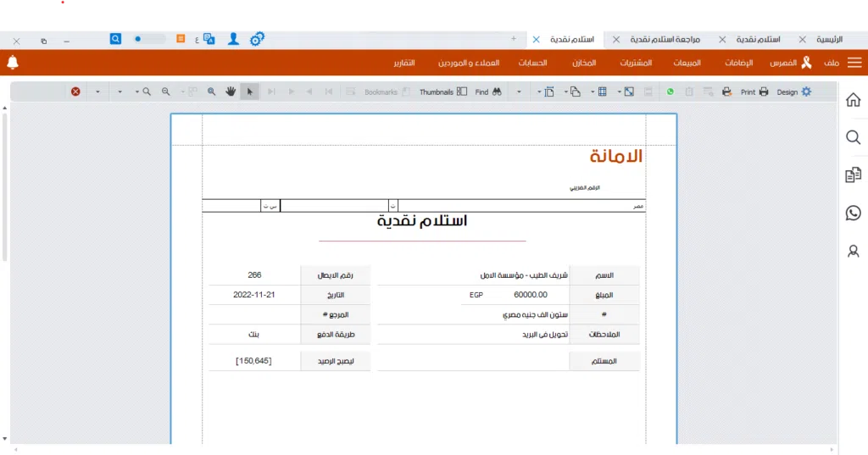868x455 pixels.
Task: Click the date 2022-11-21
Action: pyautogui.click(x=254, y=295)
